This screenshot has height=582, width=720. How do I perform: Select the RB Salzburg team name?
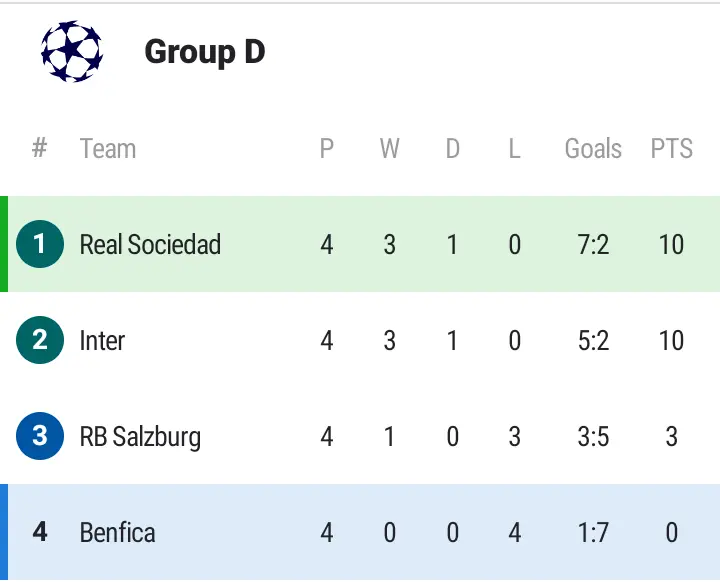click(x=140, y=436)
